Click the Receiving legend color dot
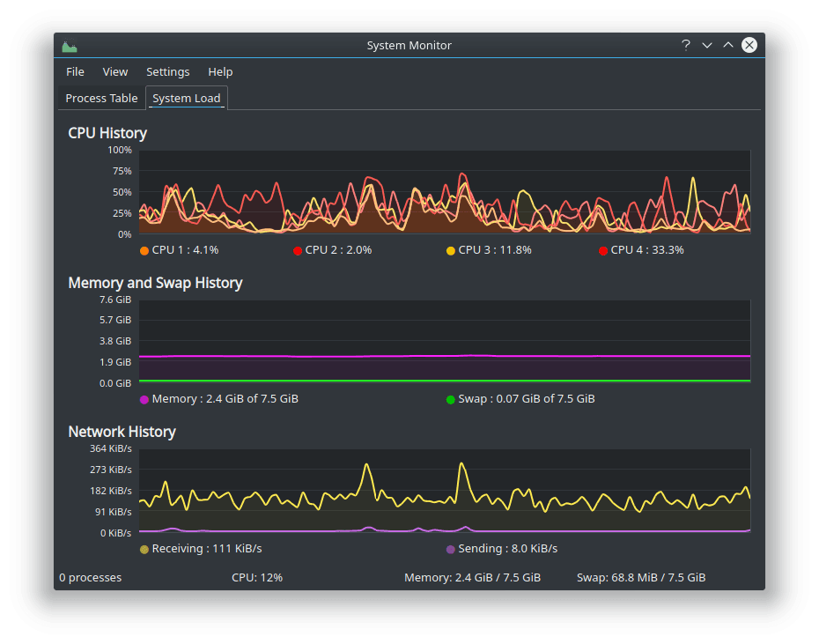The image size is (819, 644). tap(144, 549)
